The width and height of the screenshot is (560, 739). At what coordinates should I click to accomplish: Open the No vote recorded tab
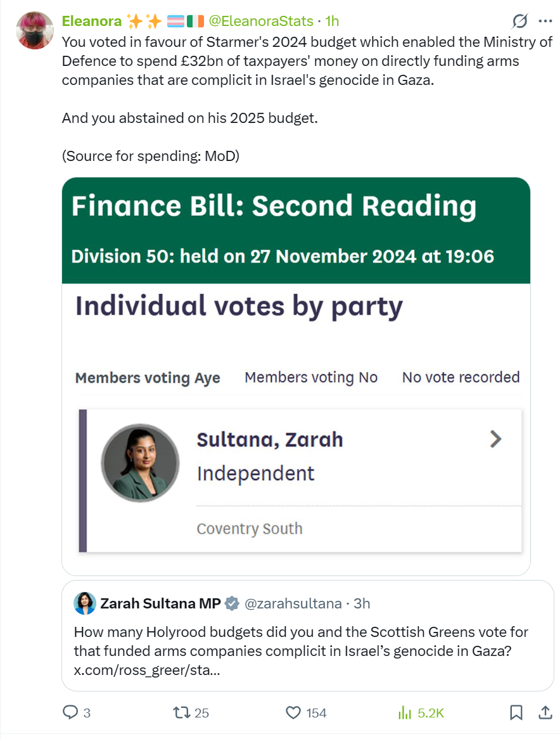461,378
